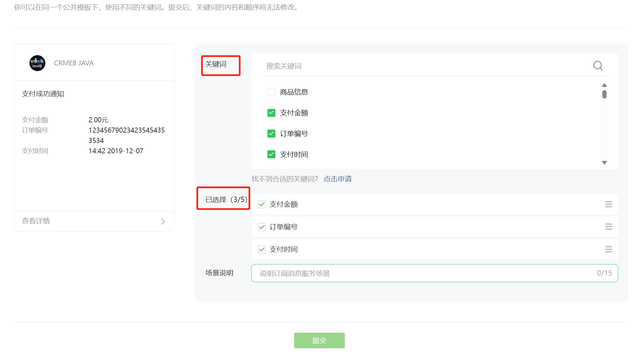Screen dimensions: 644x361
Task: Click the CRMEB Java logo avatar
Action: (x=37, y=63)
